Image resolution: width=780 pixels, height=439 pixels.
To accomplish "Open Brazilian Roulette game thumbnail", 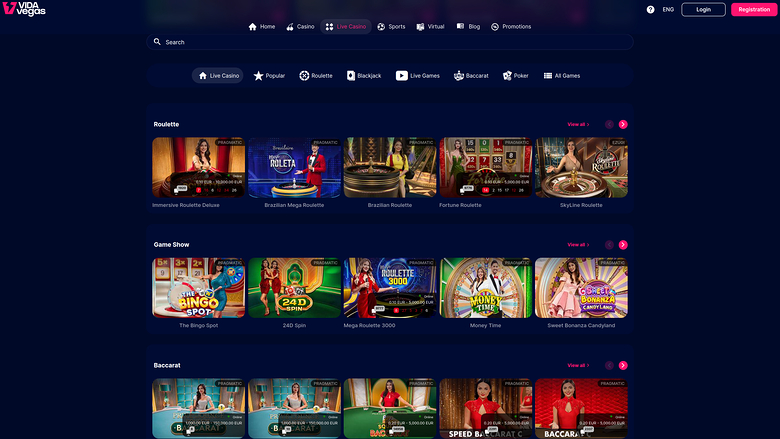I will [390, 168].
